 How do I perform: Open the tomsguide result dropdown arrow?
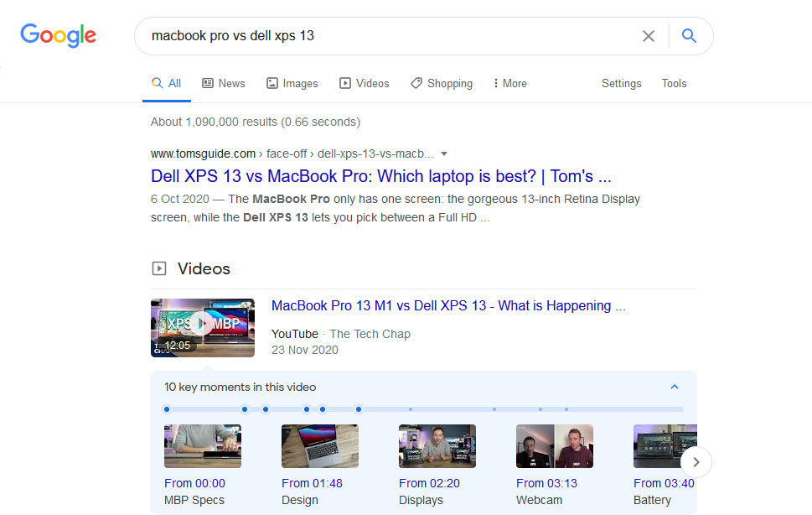[444, 153]
